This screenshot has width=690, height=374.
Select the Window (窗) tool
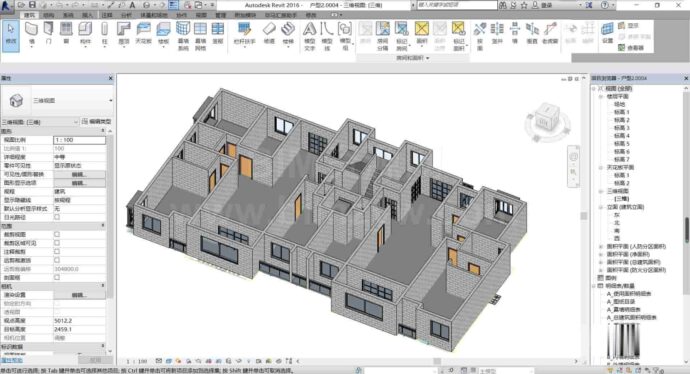click(66, 34)
